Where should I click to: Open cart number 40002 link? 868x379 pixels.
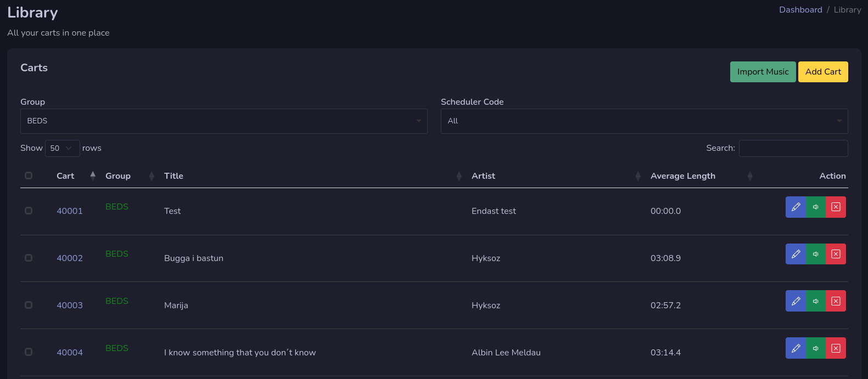[70, 258]
